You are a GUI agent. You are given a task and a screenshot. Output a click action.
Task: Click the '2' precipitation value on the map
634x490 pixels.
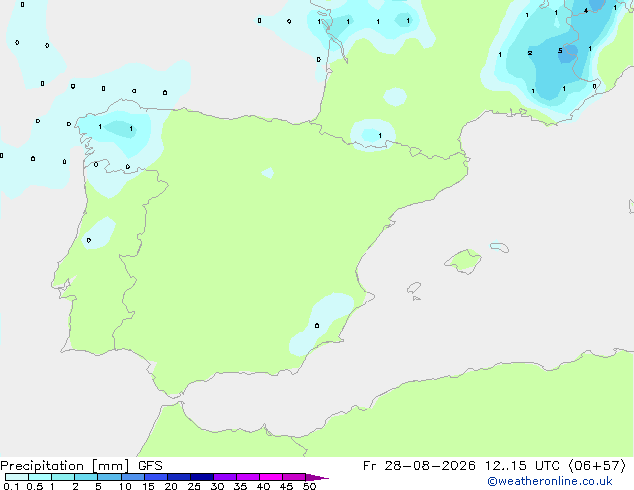point(530,53)
